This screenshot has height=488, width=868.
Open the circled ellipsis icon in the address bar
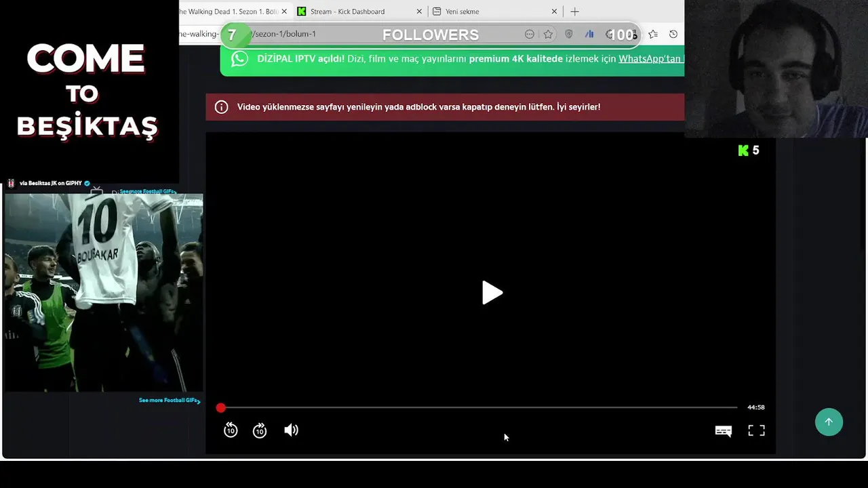coord(530,34)
